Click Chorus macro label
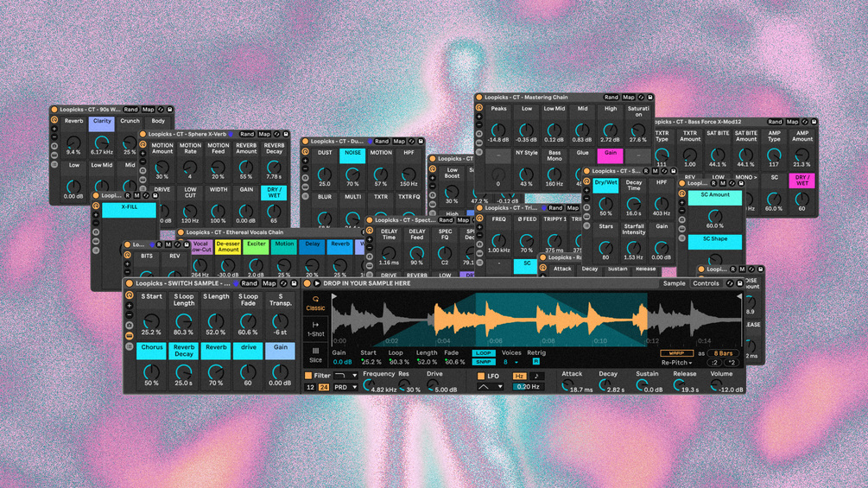The width and height of the screenshot is (868, 488). [151, 350]
